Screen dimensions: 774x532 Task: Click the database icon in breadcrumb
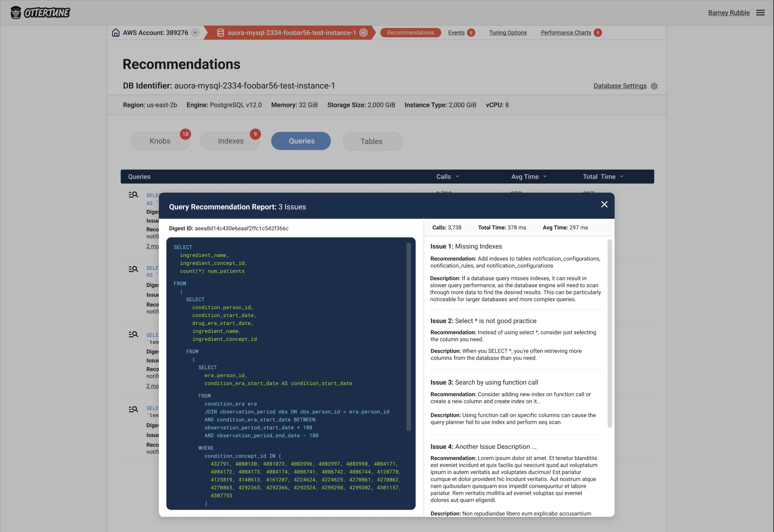click(x=220, y=33)
